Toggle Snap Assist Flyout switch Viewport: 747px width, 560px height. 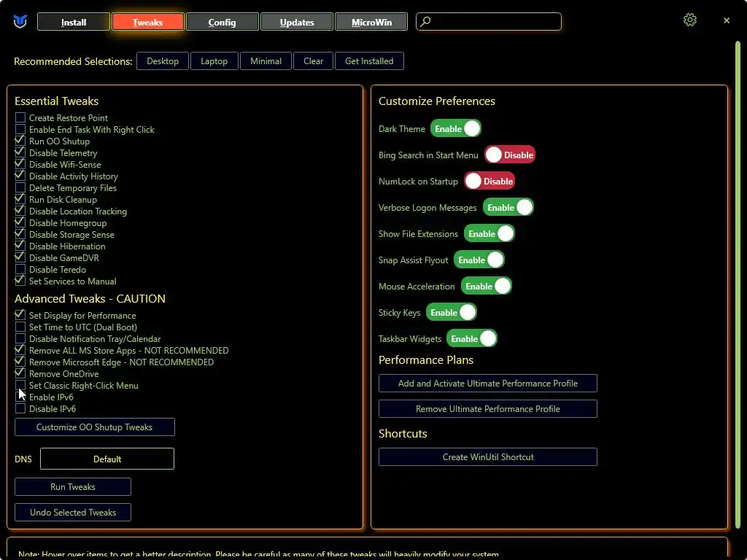[x=479, y=260]
